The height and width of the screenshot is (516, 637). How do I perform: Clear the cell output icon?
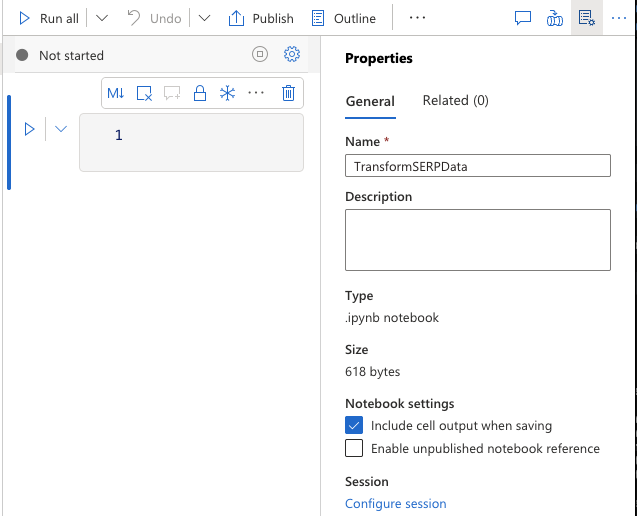pos(144,93)
